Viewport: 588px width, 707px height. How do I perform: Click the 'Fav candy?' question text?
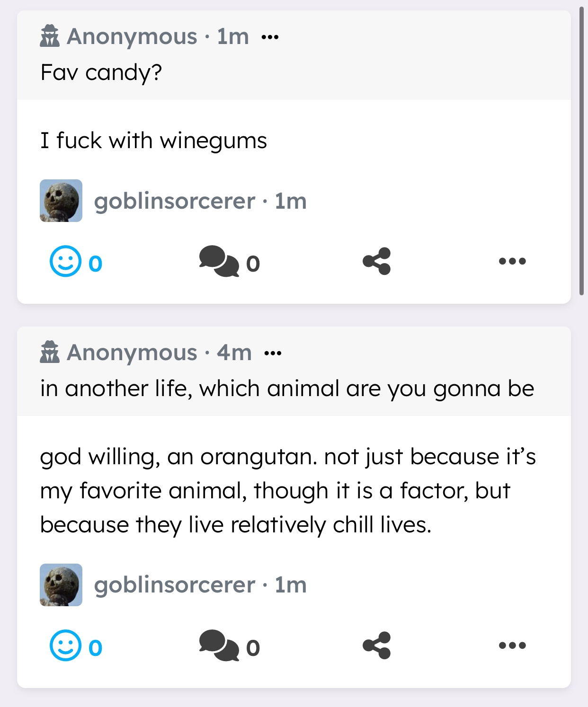[x=101, y=72]
